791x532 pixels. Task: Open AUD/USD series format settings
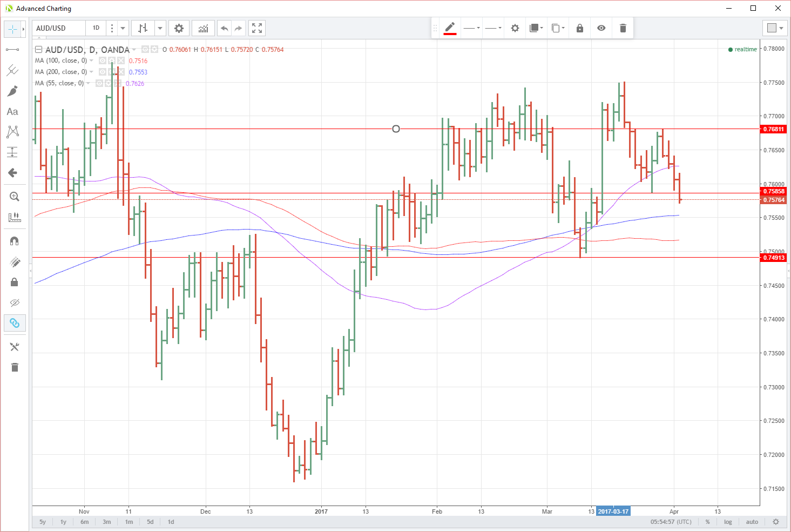(x=154, y=49)
